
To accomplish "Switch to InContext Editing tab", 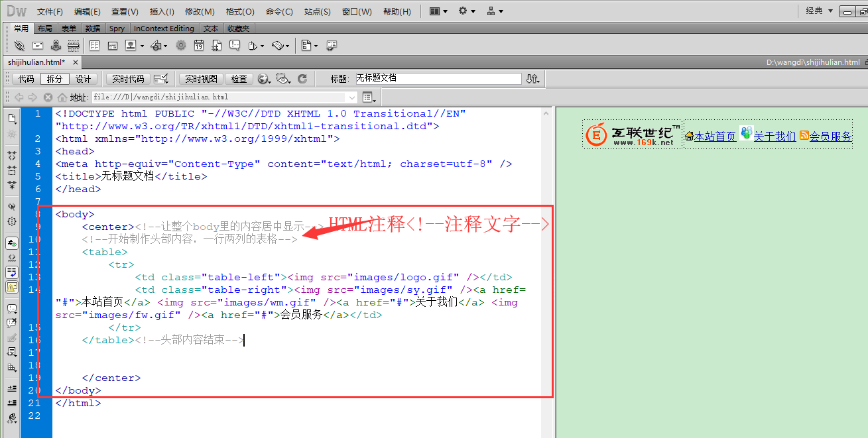I will click(x=164, y=28).
